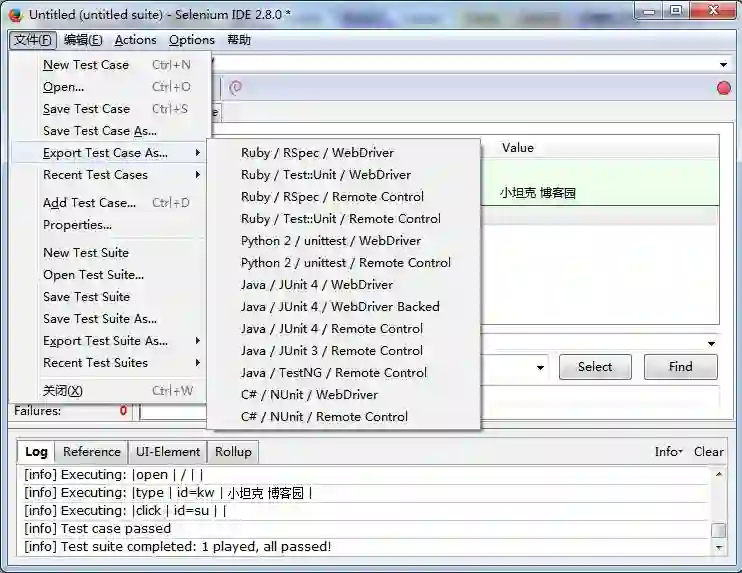Click the Select button

click(595, 367)
